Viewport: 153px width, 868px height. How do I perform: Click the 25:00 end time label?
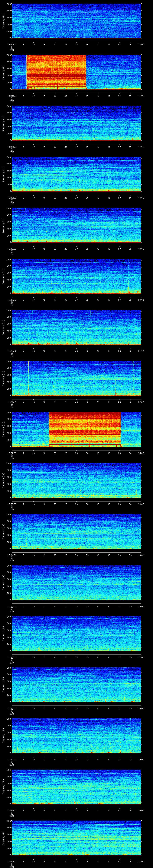(141, 555)
